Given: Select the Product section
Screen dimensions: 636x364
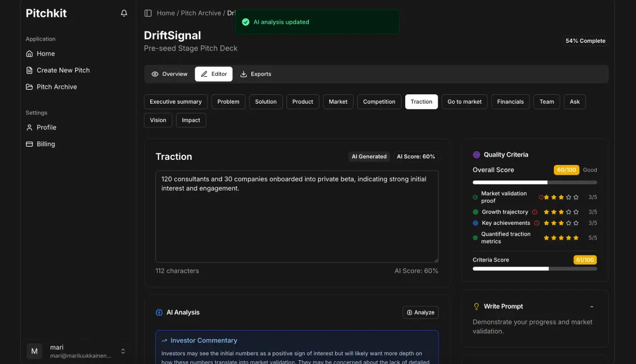Looking at the screenshot, I should point(303,102).
